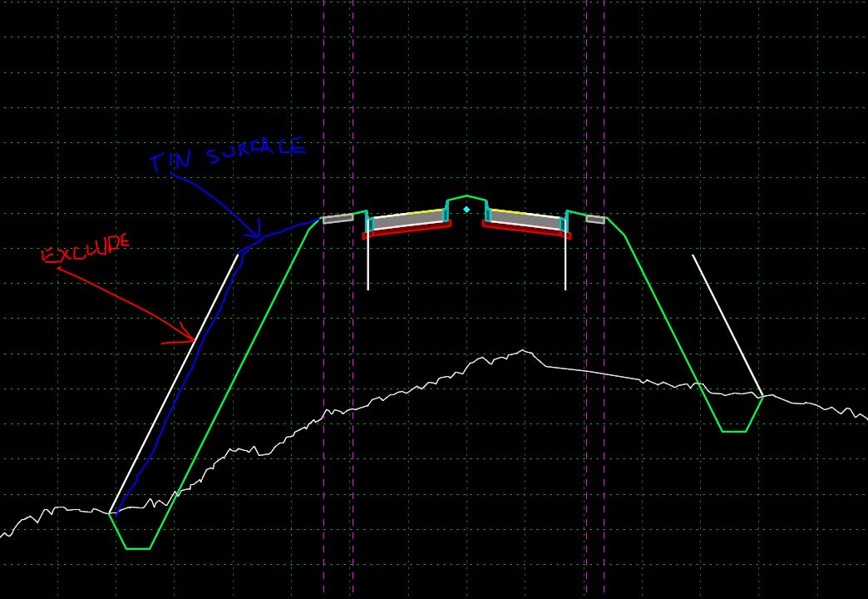Select the left green ditch bottom segment

(138, 548)
